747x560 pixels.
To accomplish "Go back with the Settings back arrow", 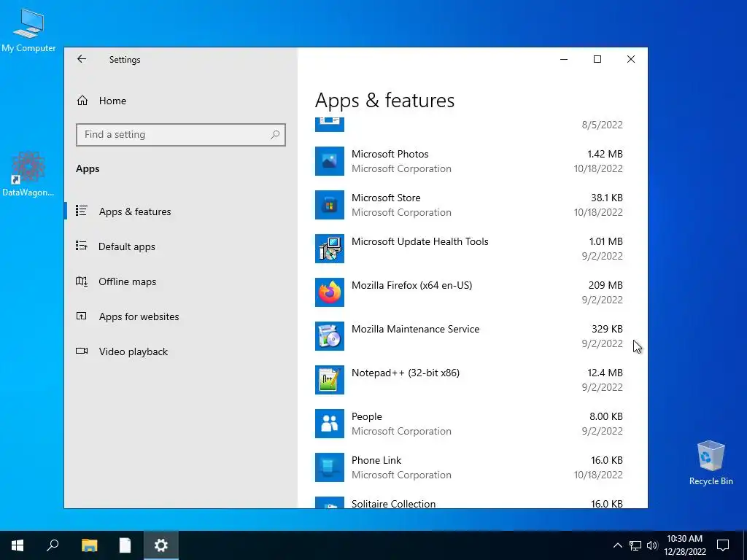I will point(82,58).
